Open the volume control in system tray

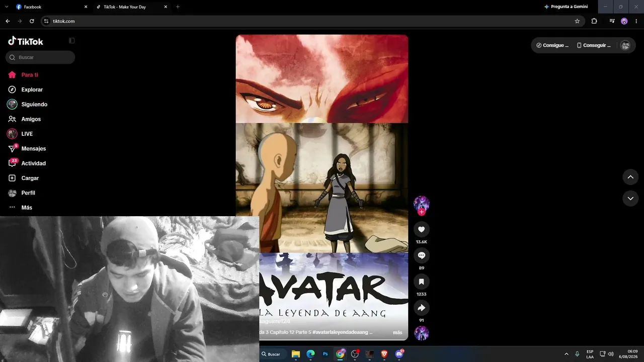pyautogui.click(x=611, y=354)
